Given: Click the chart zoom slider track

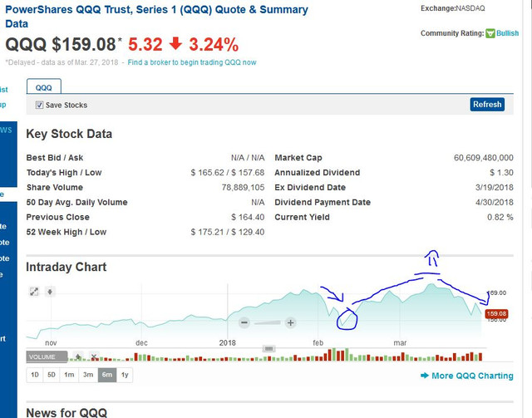Looking at the screenshot, I should pos(267,322).
